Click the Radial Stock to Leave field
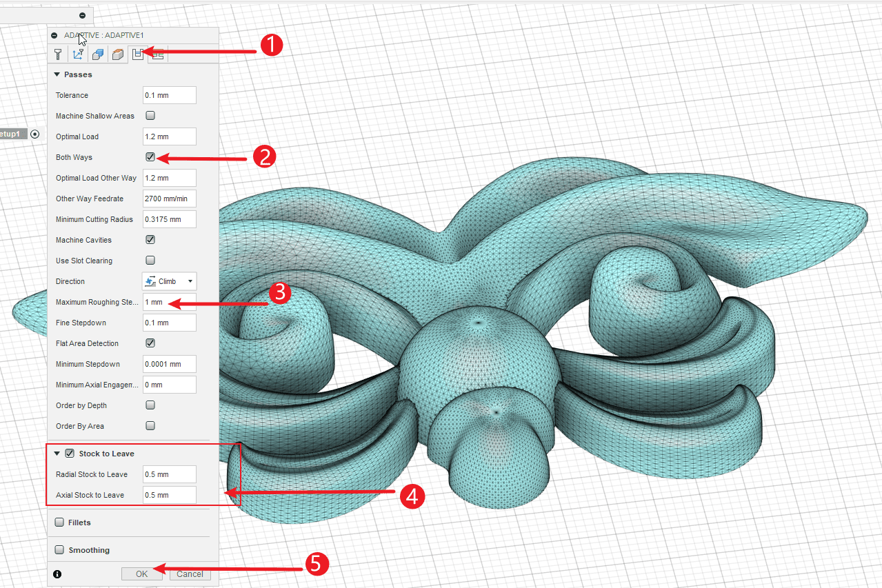 (169, 474)
